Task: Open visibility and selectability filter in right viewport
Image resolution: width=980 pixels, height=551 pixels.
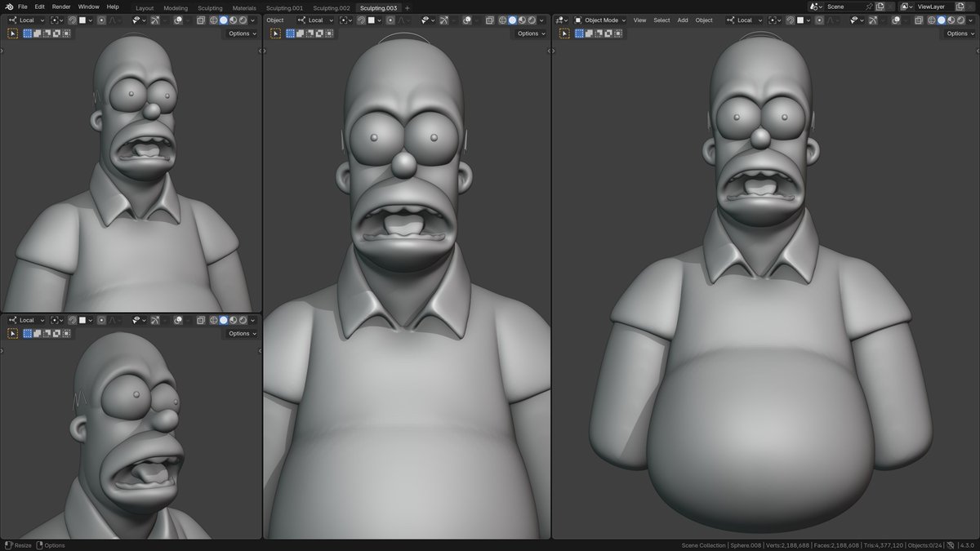Action: [x=857, y=20]
